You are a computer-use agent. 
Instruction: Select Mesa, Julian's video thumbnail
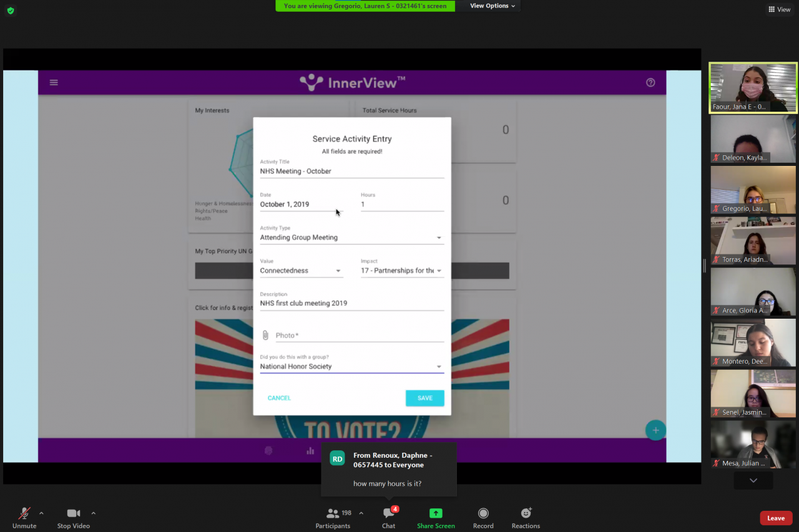(x=753, y=445)
